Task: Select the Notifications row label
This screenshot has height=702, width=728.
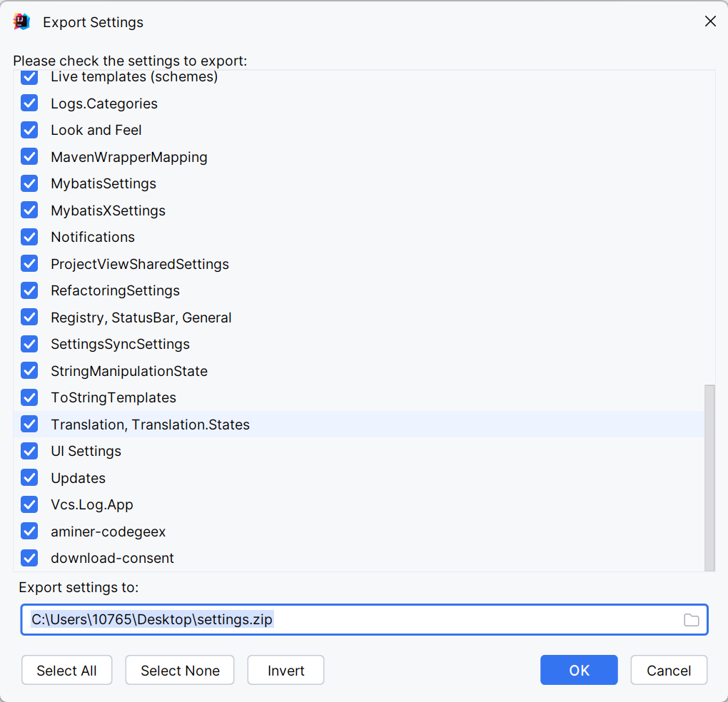Action: (93, 237)
